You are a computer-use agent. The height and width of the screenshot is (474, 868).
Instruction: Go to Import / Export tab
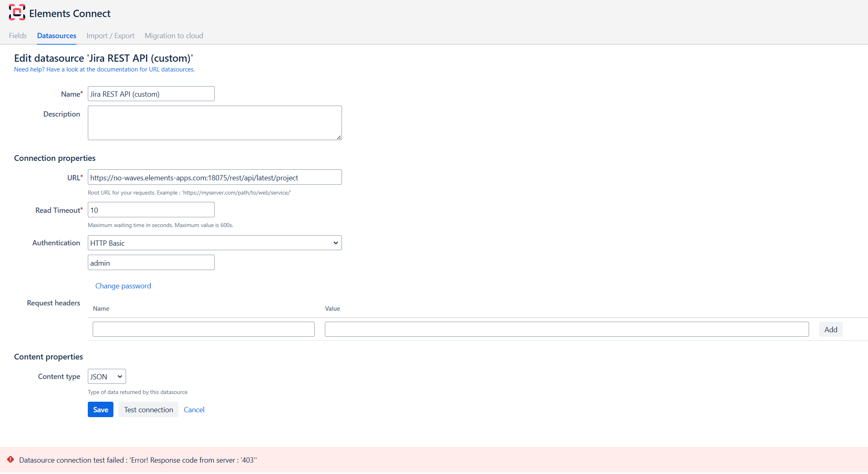[111, 36]
